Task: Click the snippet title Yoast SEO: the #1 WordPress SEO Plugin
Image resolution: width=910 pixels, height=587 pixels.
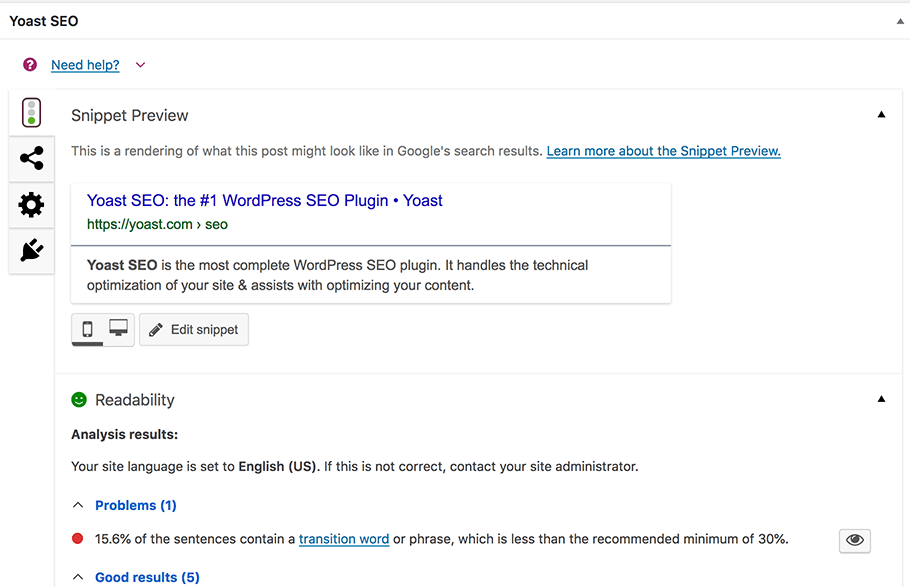Action: click(265, 200)
